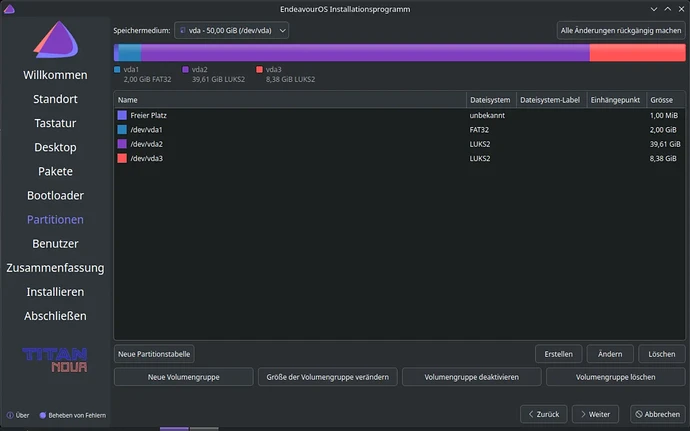690x431 pixels.
Task: Open the Speichermedium vda dropdown
Action: coord(231,30)
